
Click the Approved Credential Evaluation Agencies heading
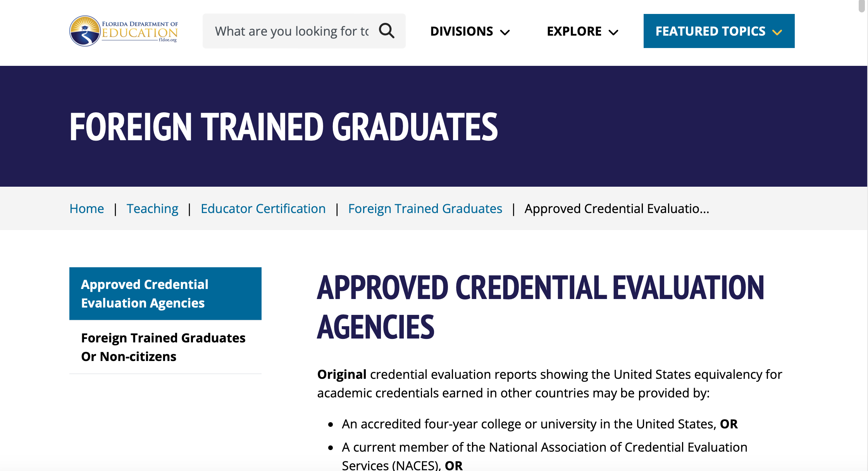pyautogui.click(x=540, y=307)
